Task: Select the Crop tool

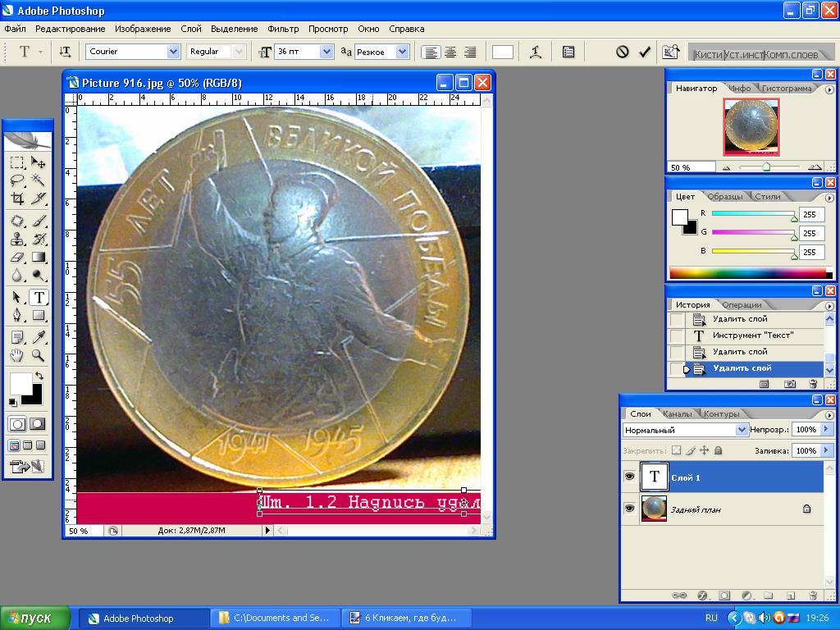Action: click(17, 199)
